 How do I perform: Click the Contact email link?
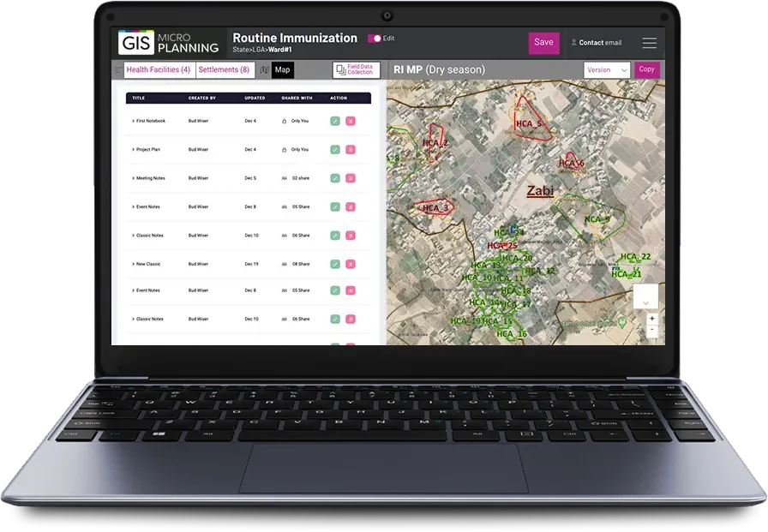point(600,43)
